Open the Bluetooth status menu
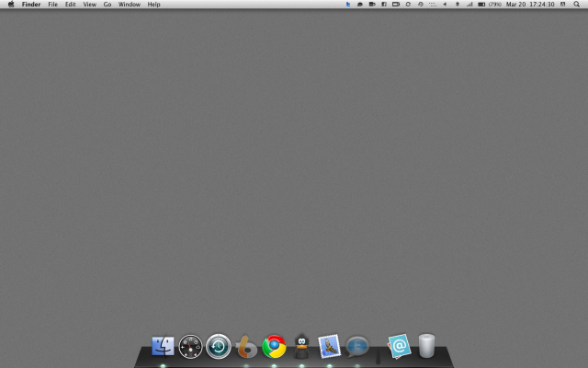Viewport: 588px width, 368px height. click(x=458, y=4)
